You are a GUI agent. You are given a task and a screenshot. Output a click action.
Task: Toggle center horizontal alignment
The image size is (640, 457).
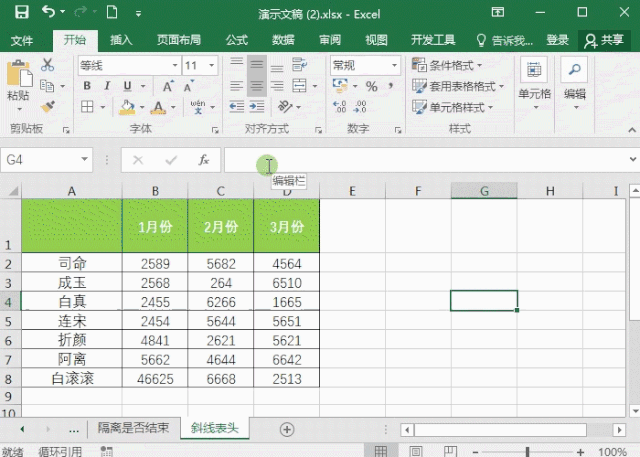257,86
